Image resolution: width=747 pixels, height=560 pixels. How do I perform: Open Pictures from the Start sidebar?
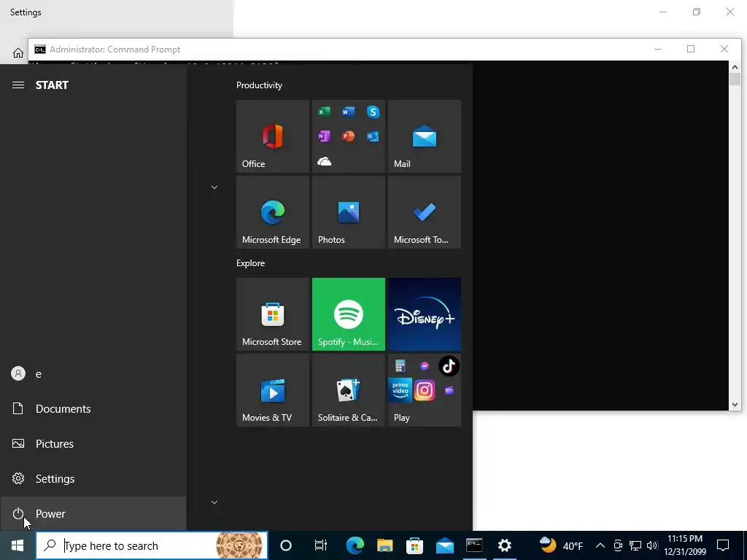tap(93, 444)
